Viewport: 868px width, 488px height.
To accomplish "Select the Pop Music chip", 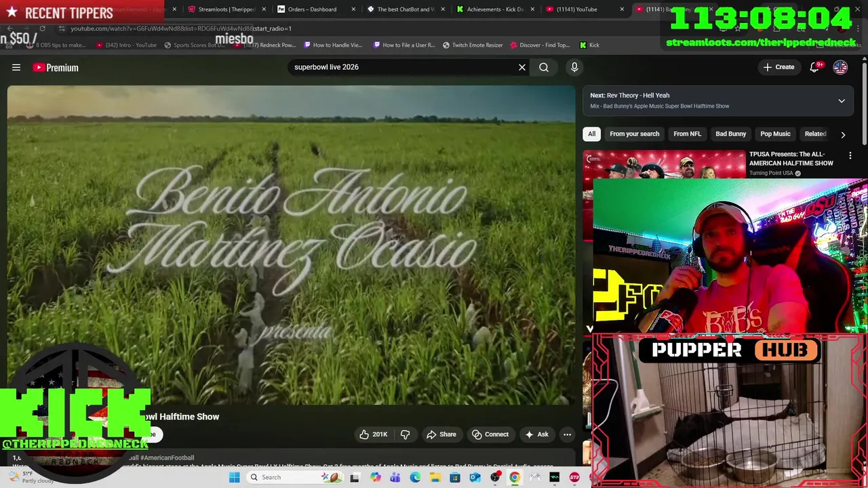I will (775, 134).
